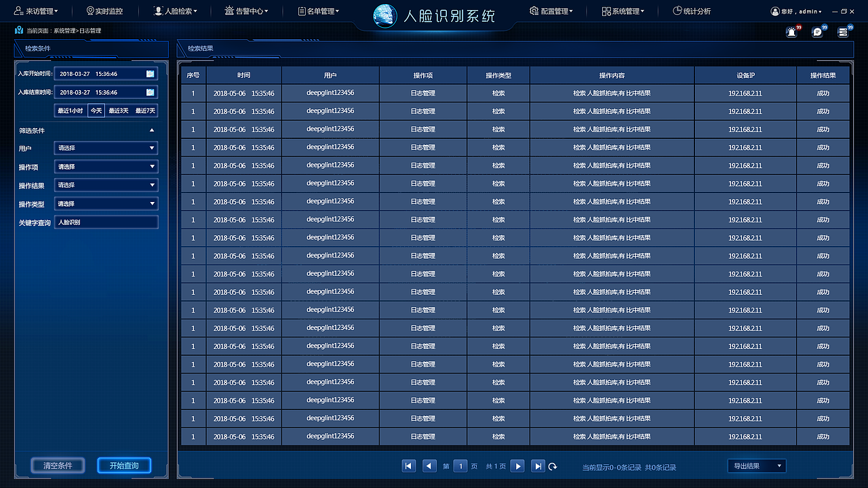Open the 操作类型 filter dropdown
Screen dimensions: 868x488
(x=106, y=203)
